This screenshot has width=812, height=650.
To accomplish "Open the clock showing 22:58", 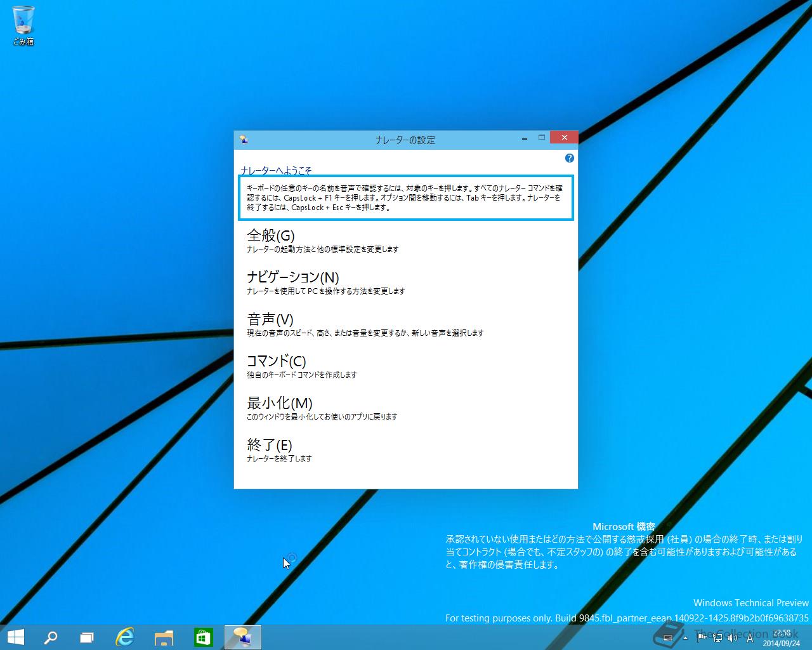I will [782, 638].
